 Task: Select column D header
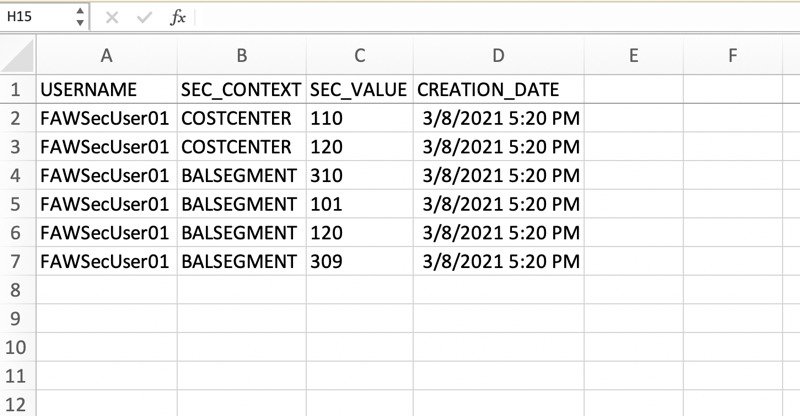coord(498,56)
